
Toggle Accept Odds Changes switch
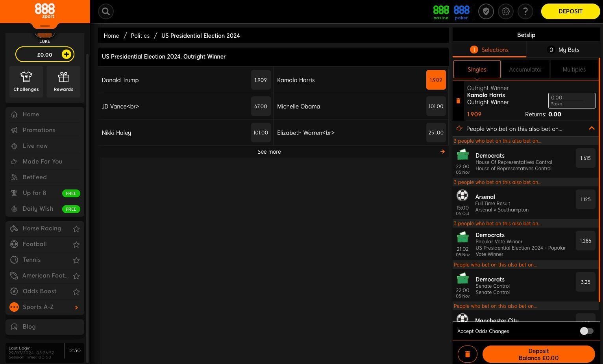tap(586, 331)
